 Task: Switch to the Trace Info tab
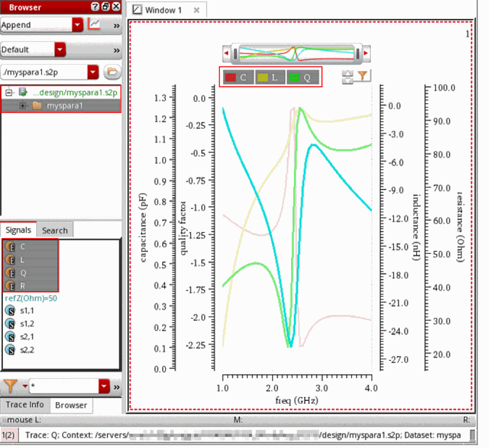[x=24, y=405]
